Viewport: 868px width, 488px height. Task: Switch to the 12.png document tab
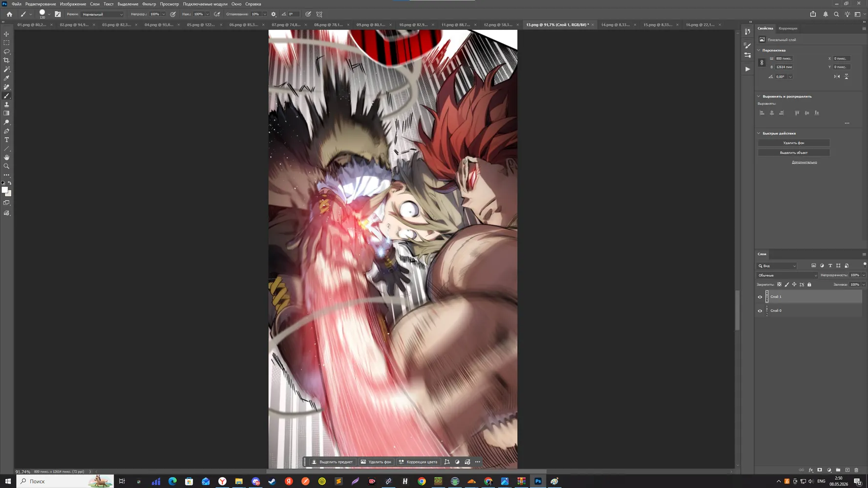tap(498, 24)
